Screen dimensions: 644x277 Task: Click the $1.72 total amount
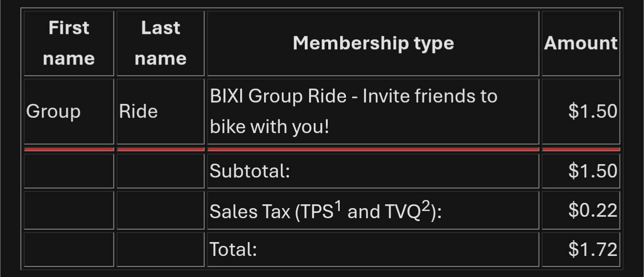[x=593, y=249]
